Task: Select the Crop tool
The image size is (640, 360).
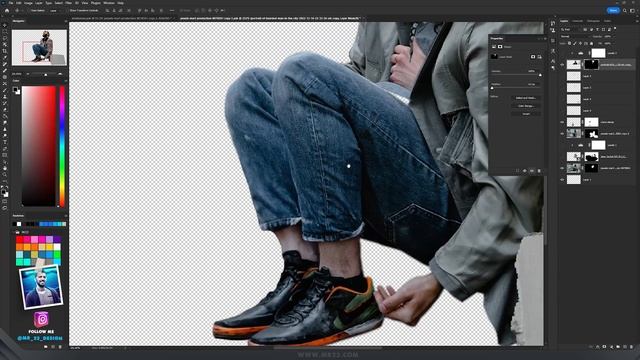Action: (x=5, y=51)
